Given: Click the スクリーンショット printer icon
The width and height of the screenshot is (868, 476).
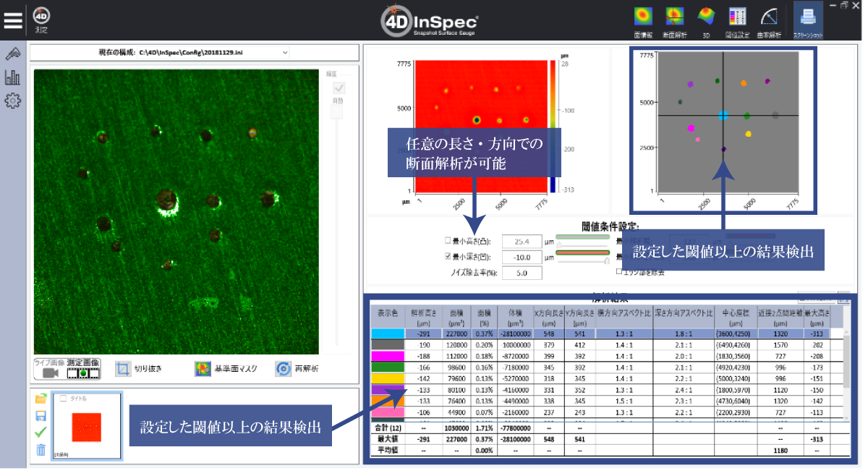Looking at the screenshot, I should 809,20.
